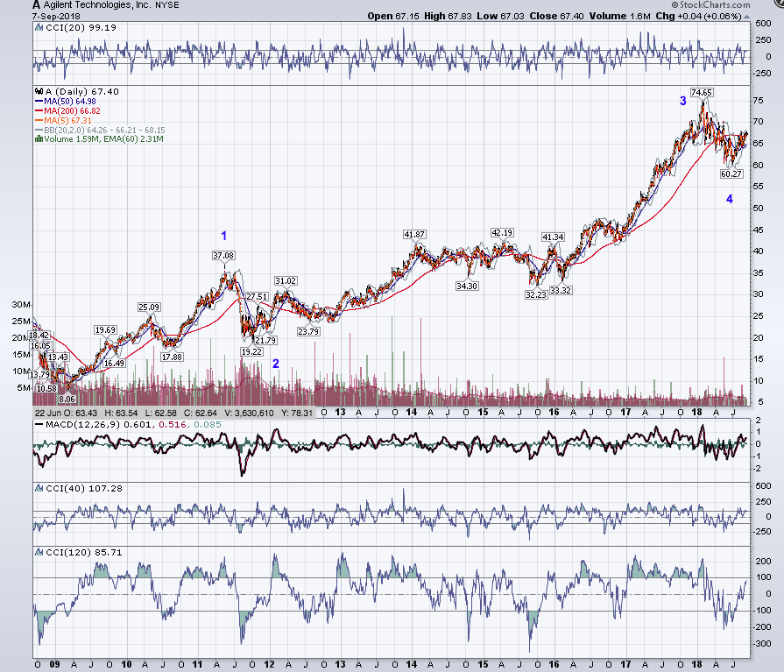
Task: Click the 42.19 high price label
Action: tap(502, 233)
